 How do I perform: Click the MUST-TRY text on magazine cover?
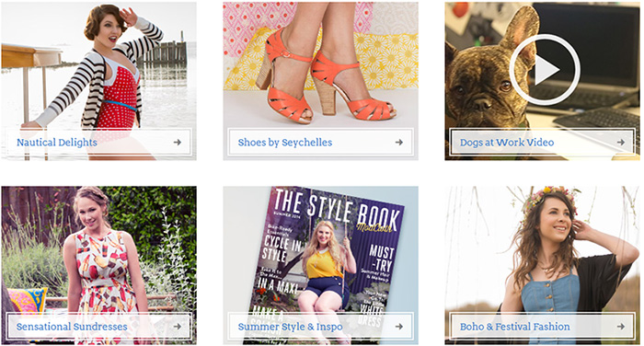(382, 258)
